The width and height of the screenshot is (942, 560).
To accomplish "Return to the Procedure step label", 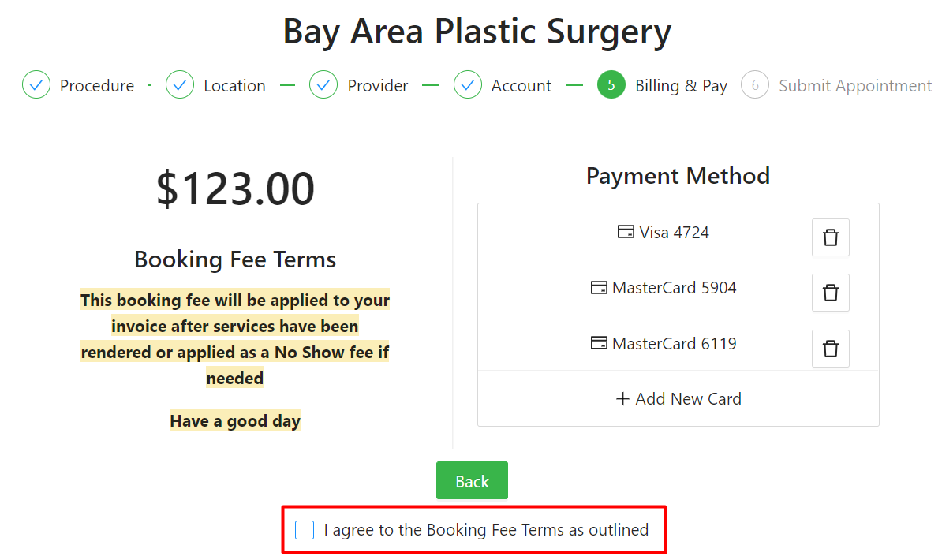I will (97, 86).
